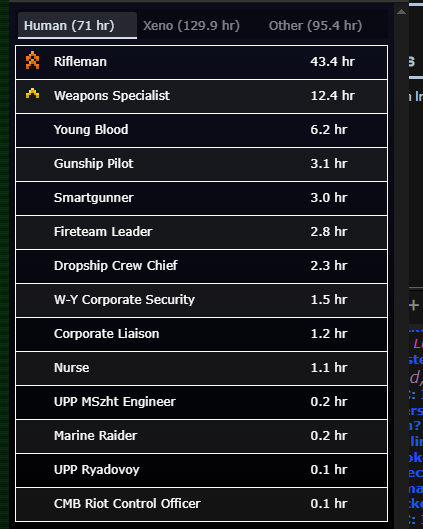Switch to the Xeno playtime tab
Image resolution: width=423 pixels, height=529 pixels.
pyautogui.click(x=191, y=26)
